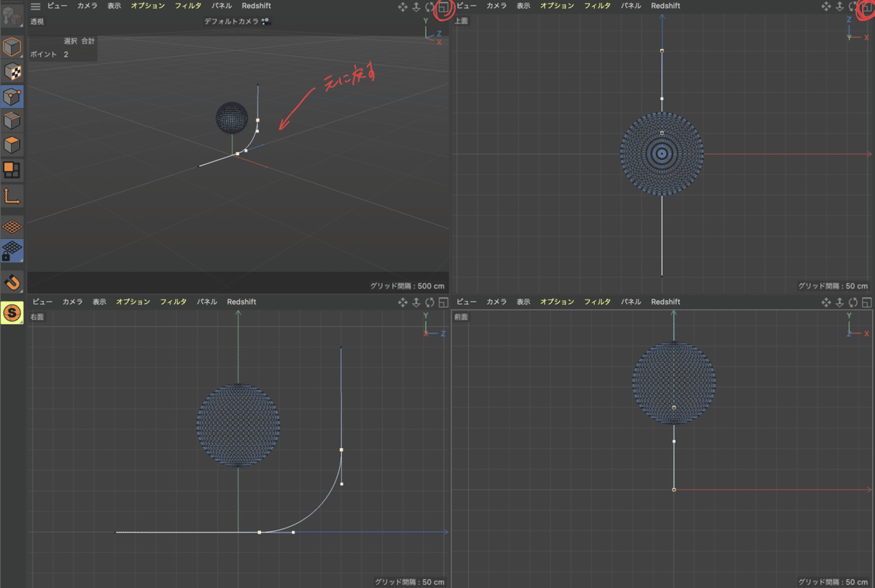Open the hamburger menu in the perspective view
Screen dimensions: 875x588
pos(35,6)
